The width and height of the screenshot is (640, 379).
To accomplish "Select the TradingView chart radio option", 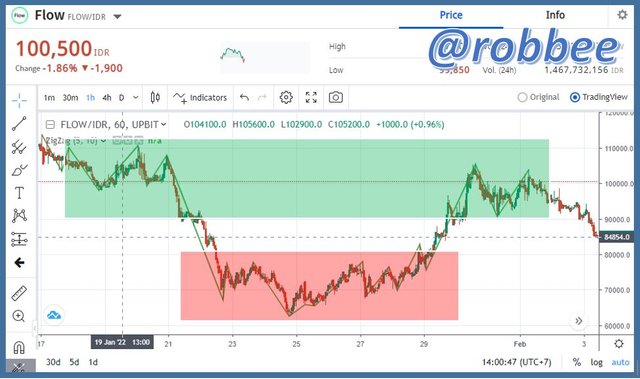I will click(x=599, y=97).
